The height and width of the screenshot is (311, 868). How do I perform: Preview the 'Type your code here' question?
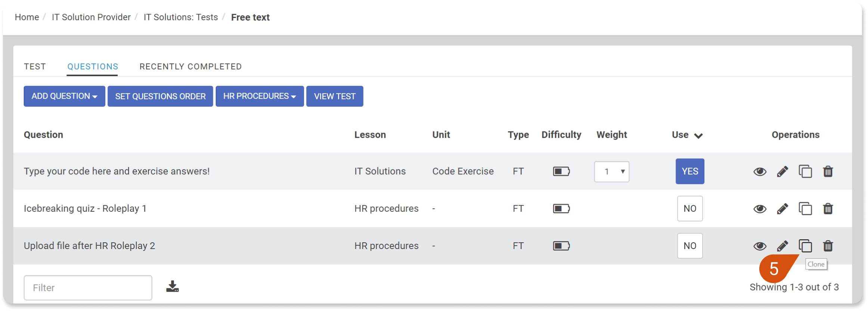pyautogui.click(x=760, y=171)
